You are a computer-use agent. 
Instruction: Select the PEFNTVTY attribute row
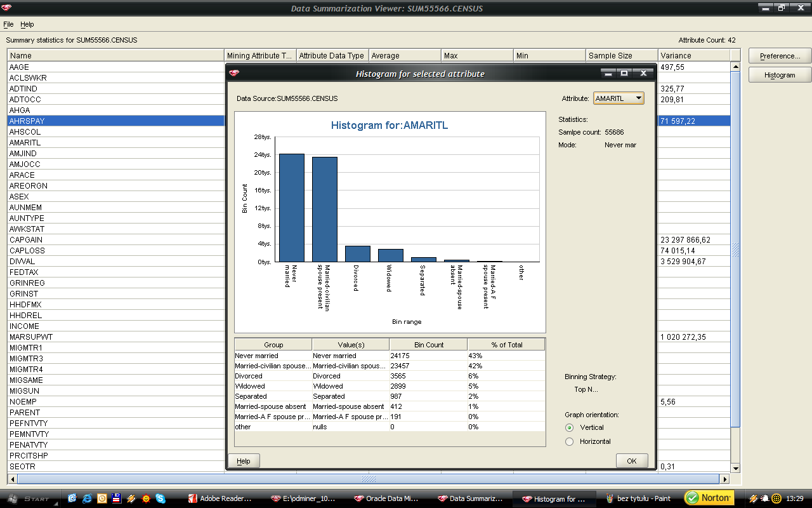[116, 423]
